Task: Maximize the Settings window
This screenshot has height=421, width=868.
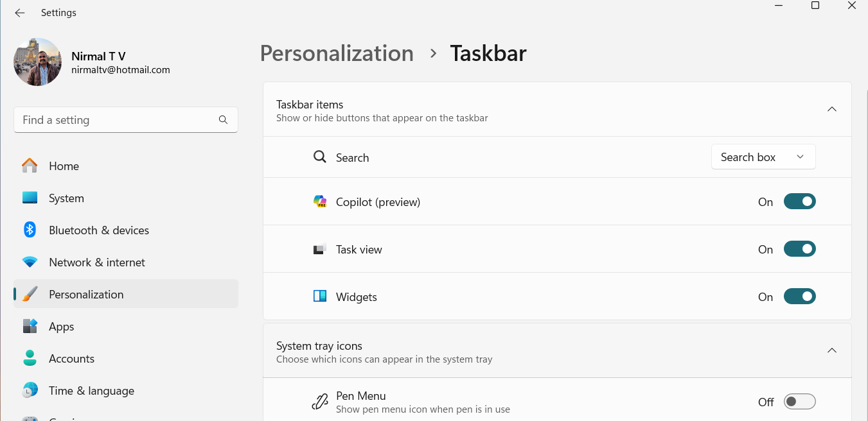Action: pos(815,6)
